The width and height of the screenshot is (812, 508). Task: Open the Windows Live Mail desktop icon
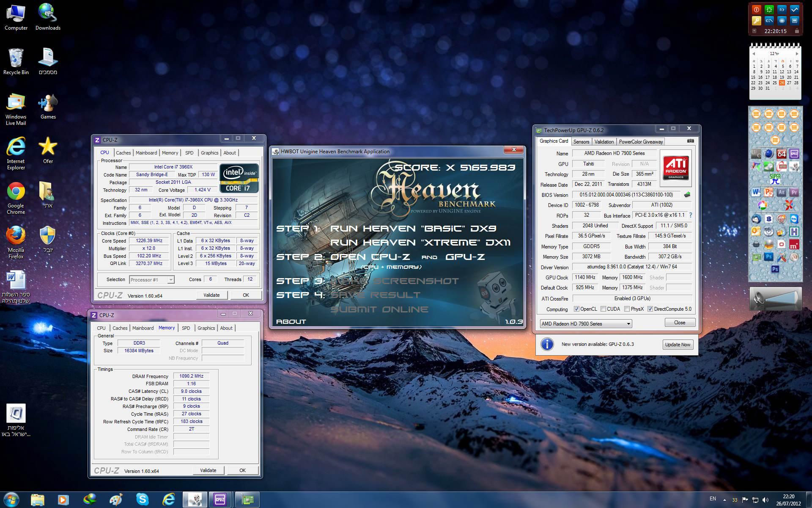point(16,109)
